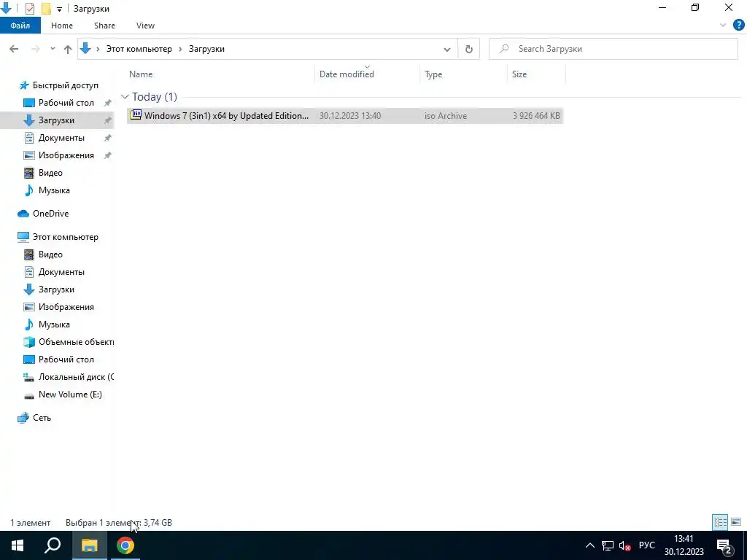Open Customize Quick Access Toolbar dropdown
This screenshot has height=560, width=747.
[59, 9]
